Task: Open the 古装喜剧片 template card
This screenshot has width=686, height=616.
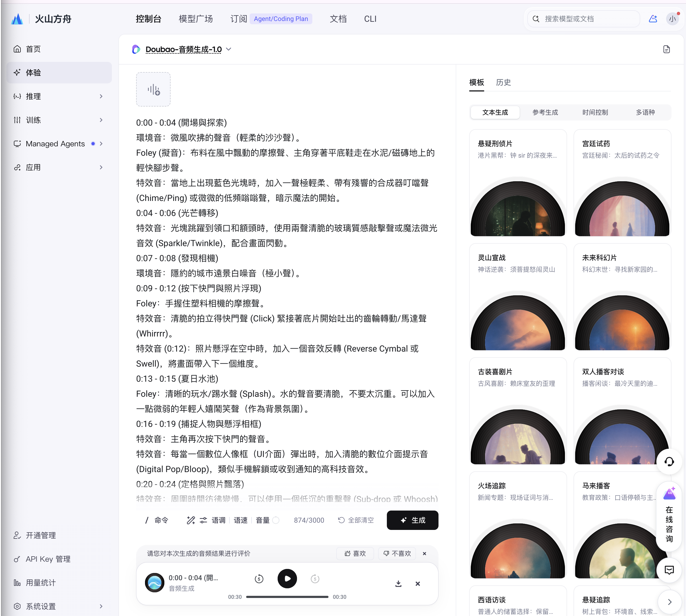Action: click(518, 411)
